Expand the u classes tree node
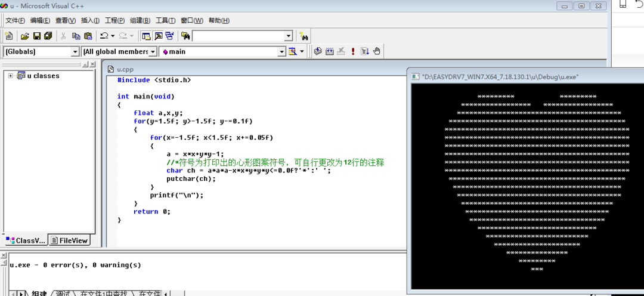Screen dimensions: 644x296 click(10, 76)
